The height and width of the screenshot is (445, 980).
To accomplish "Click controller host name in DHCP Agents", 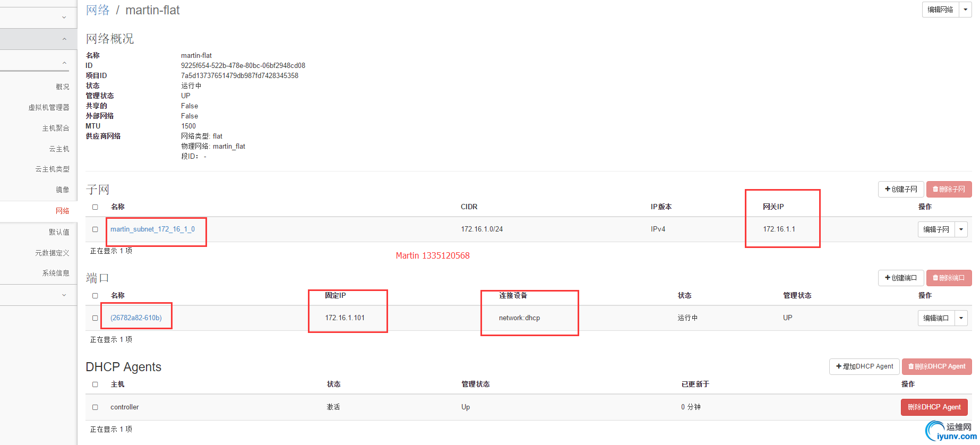I will tap(124, 407).
